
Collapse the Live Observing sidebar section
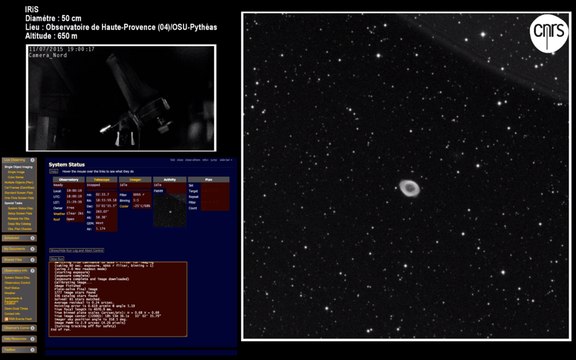(x=32, y=160)
